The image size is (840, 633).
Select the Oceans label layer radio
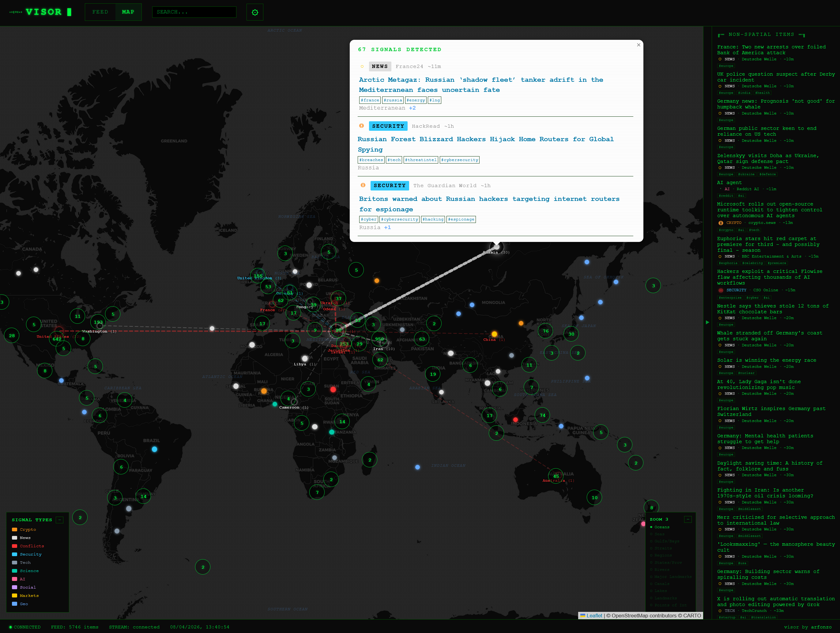651,527
